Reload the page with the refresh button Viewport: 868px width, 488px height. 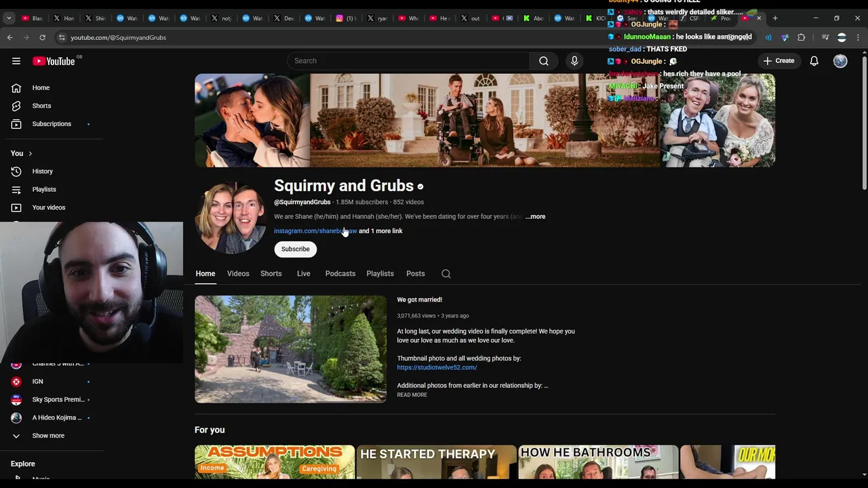click(42, 37)
